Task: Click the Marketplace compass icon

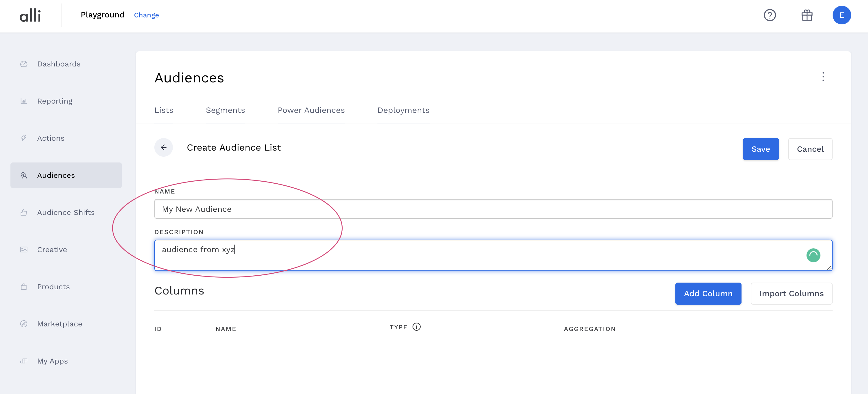Action: coord(23,324)
